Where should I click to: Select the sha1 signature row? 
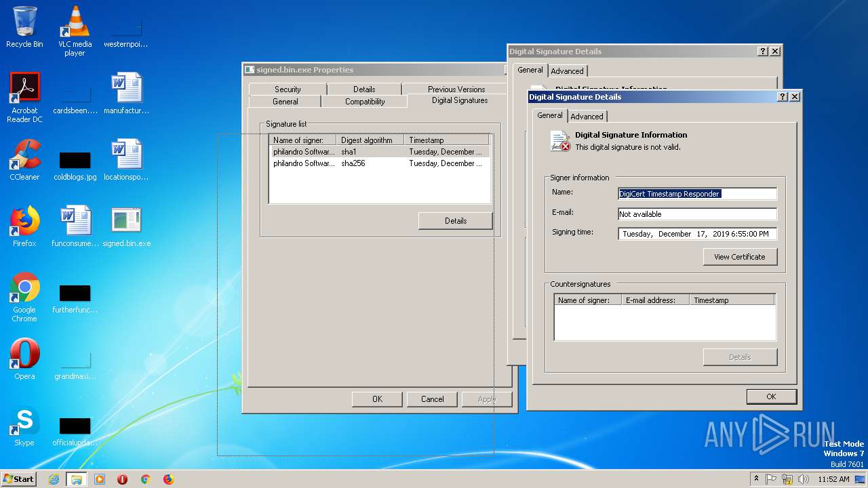(x=379, y=152)
